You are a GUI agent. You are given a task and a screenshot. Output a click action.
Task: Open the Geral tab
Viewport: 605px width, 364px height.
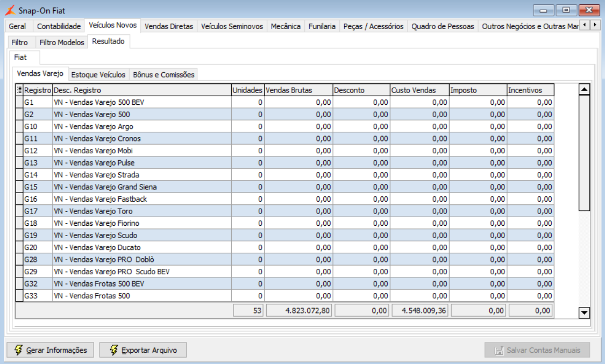(x=17, y=26)
